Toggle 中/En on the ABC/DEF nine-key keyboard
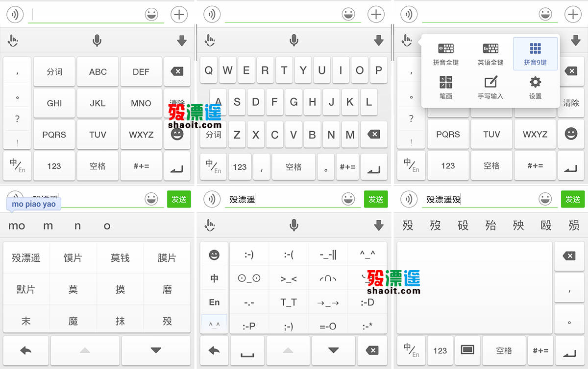 [17, 166]
